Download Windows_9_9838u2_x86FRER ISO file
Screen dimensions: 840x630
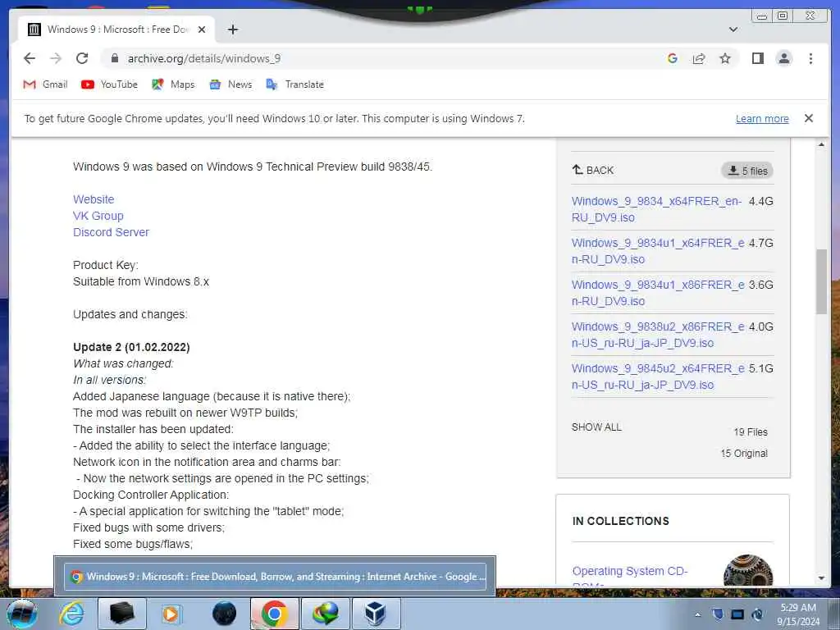658,335
